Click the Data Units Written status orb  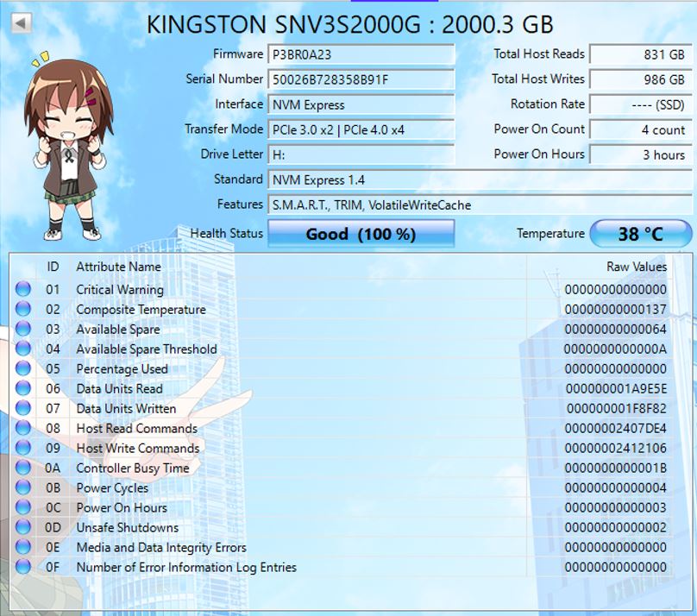(x=23, y=409)
